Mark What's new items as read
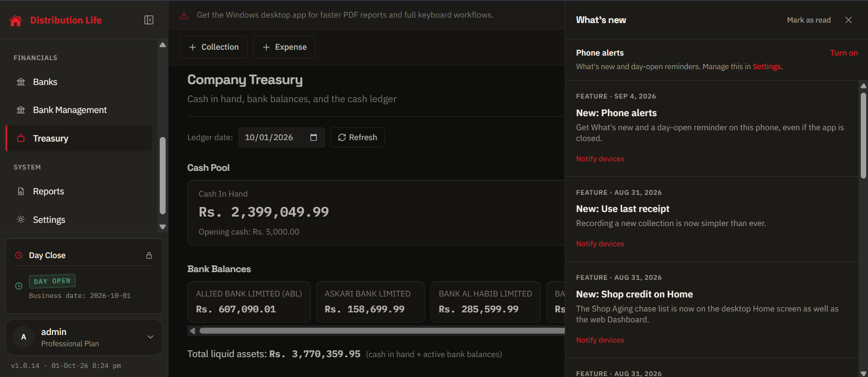868x377 pixels. (x=809, y=20)
